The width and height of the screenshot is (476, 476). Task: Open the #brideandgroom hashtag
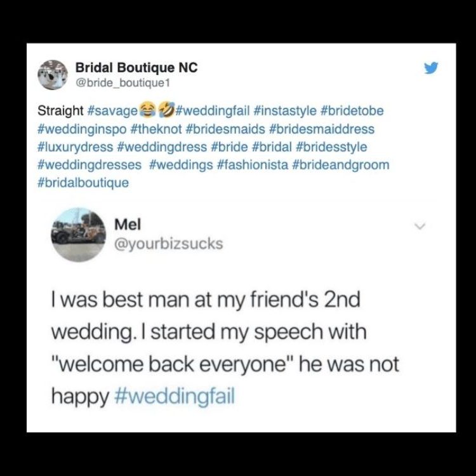point(341,165)
